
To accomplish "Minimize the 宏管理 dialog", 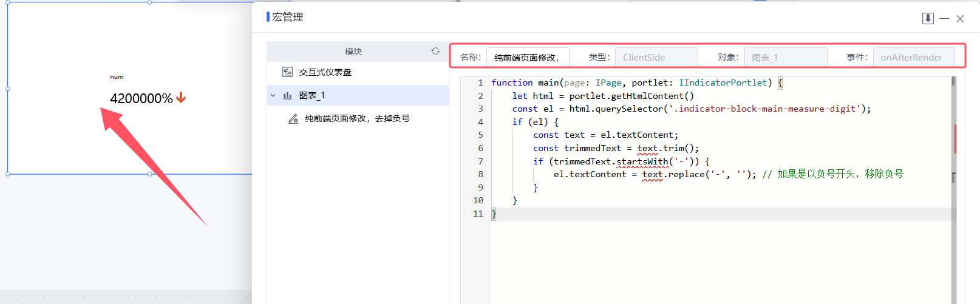I will (x=944, y=18).
